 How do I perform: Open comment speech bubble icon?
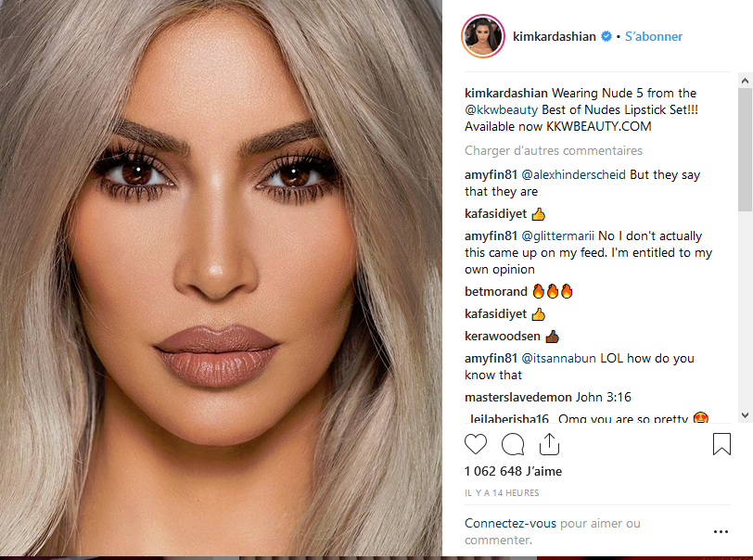[x=513, y=444]
